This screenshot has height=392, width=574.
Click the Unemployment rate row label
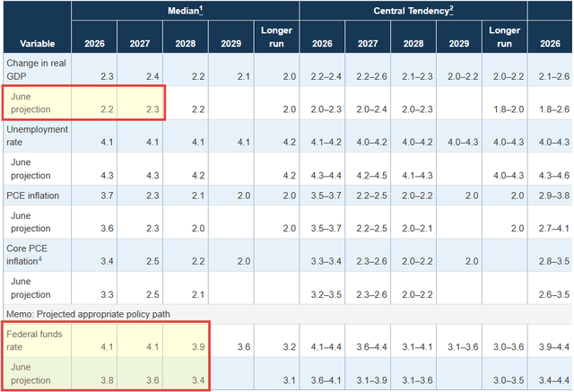coord(37,135)
